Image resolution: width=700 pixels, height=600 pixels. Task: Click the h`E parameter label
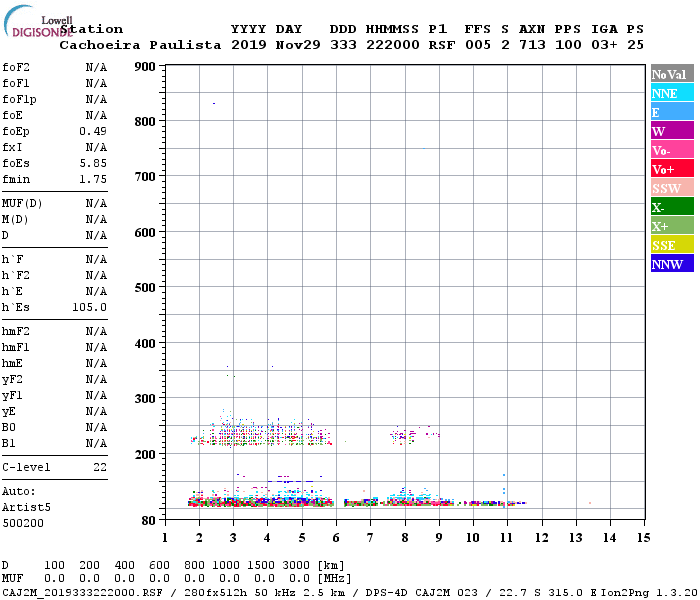click(12, 292)
